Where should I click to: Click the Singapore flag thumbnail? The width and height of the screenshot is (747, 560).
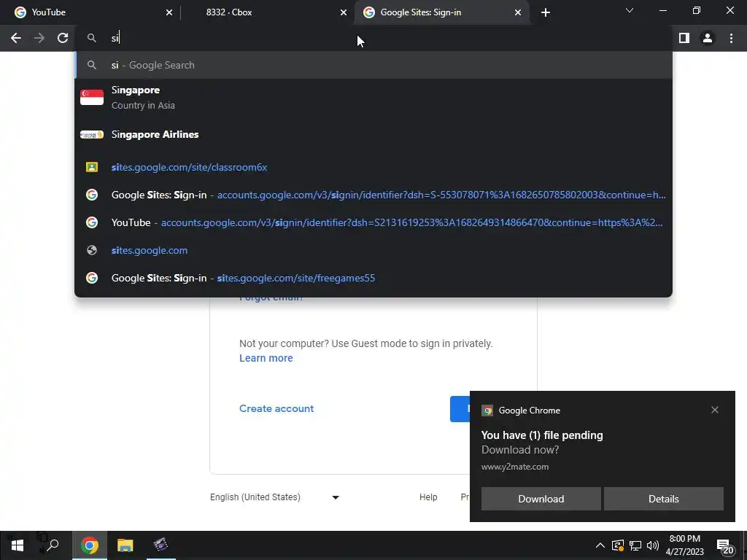pyautogui.click(x=92, y=97)
